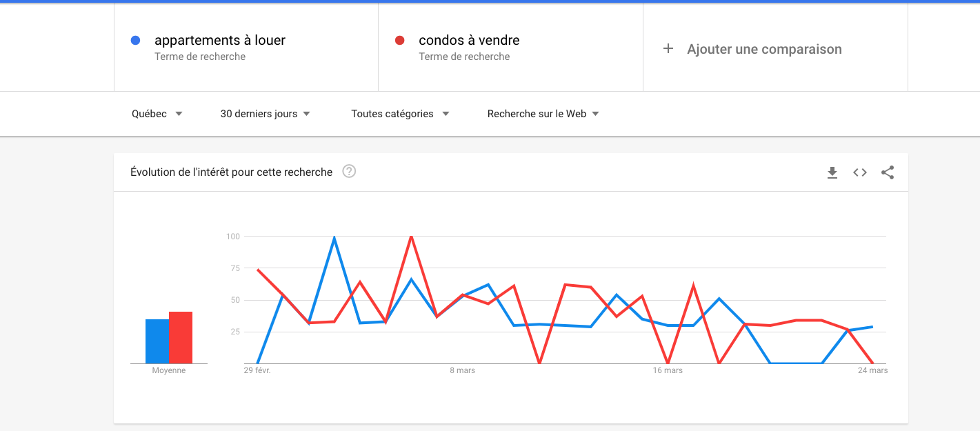This screenshot has width=980, height=431.
Task: Click Ajouter une comparaison
Action: [x=765, y=49]
